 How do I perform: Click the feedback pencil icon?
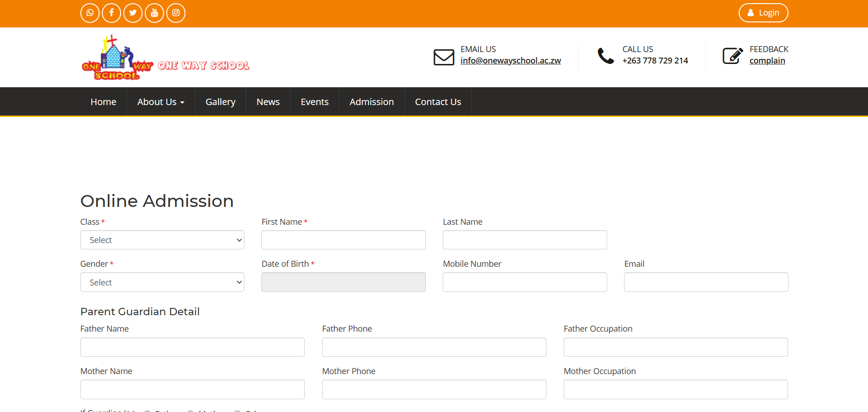[732, 56]
